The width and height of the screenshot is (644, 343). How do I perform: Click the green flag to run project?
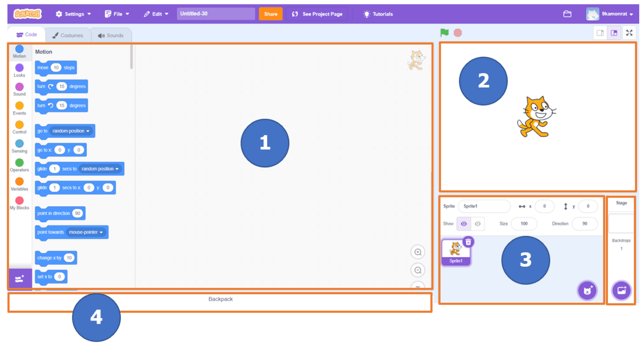444,33
